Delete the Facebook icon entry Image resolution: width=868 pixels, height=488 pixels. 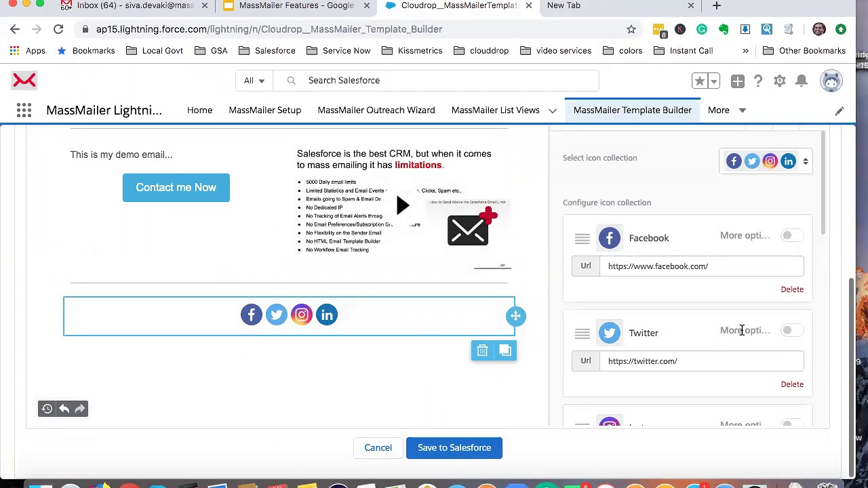pyautogui.click(x=792, y=289)
